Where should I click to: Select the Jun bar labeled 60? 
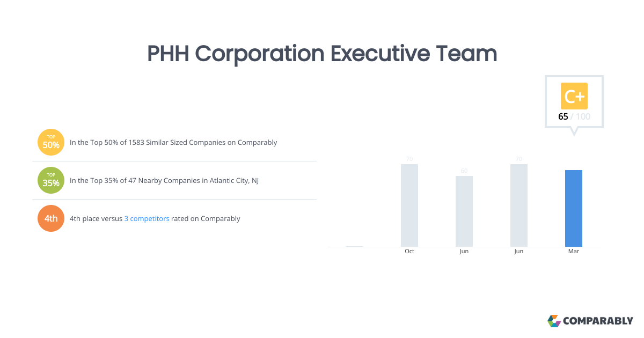[x=464, y=211]
